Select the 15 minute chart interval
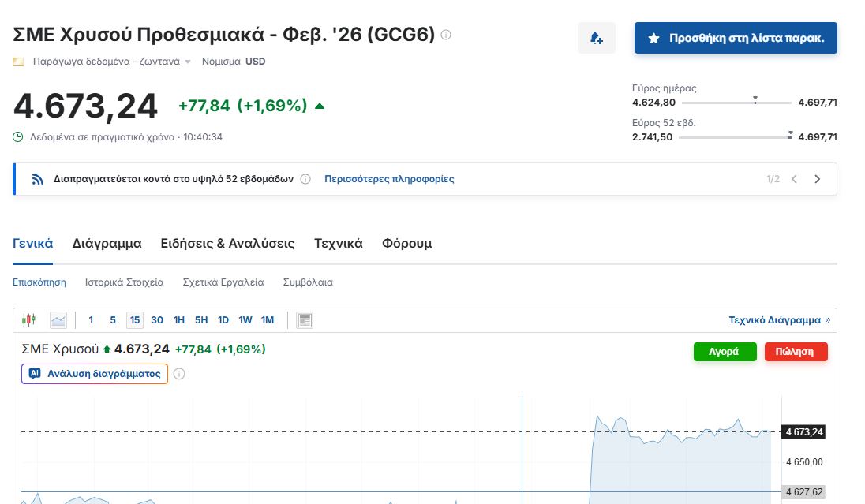865x504 pixels. 135,320
